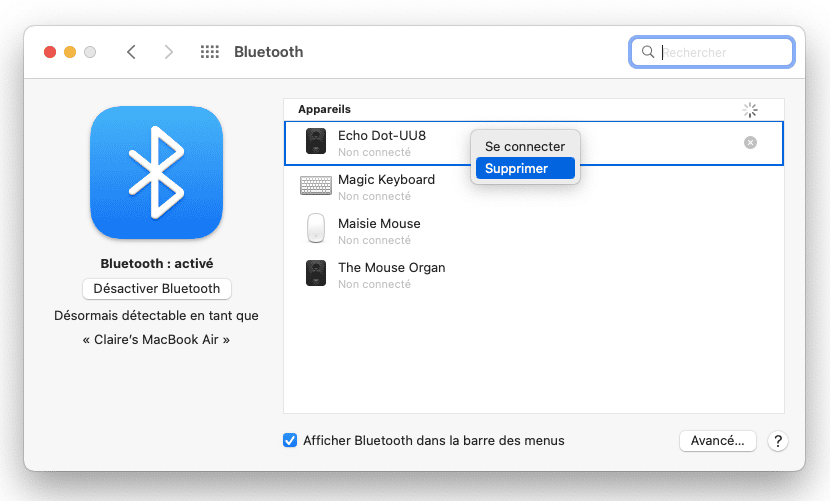Choose Supprimer from the context menu
Screen dimensions: 830x501
pyautogui.click(x=525, y=168)
